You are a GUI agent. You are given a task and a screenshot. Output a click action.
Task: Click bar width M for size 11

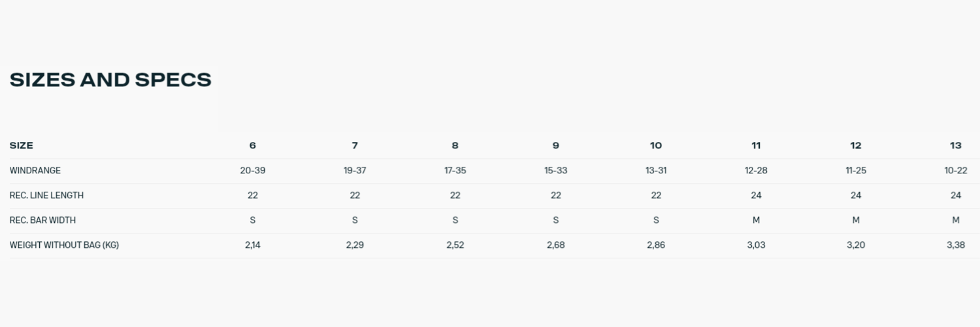point(756,220)
